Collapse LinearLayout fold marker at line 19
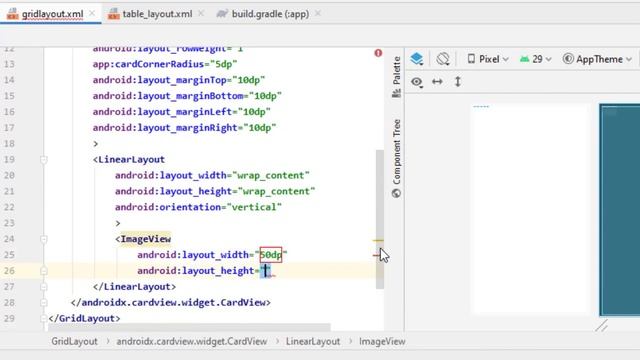This screenshot has height=360, width=640. [x=44, y=160]
